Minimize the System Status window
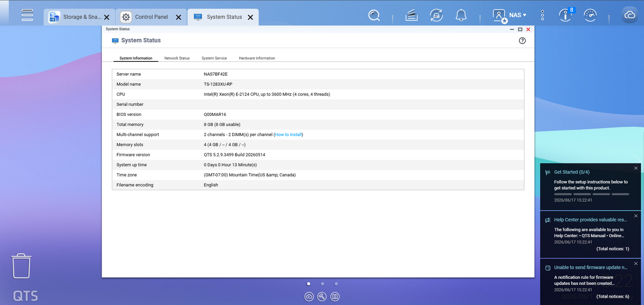The height and width of the screenshot is (305, 644). click(512, 29)
